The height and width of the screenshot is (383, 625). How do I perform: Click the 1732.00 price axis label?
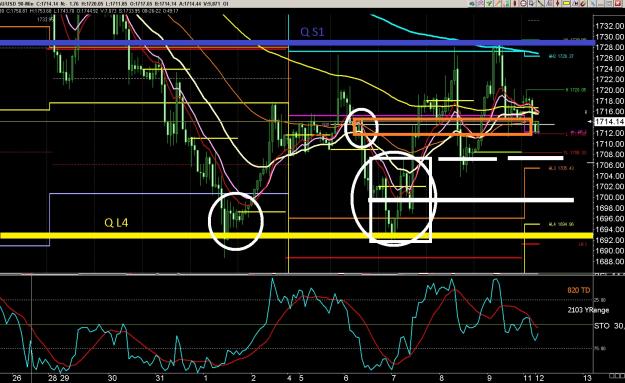pos(609,26)
